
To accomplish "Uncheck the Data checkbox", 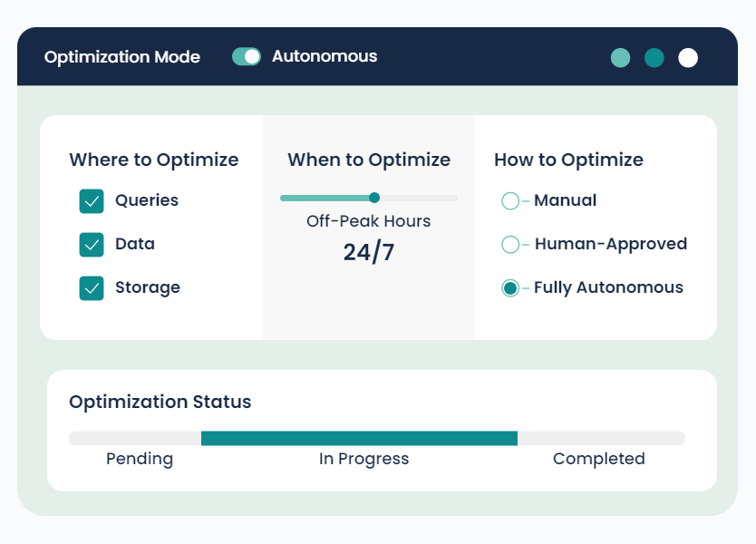I will (92, 245).
